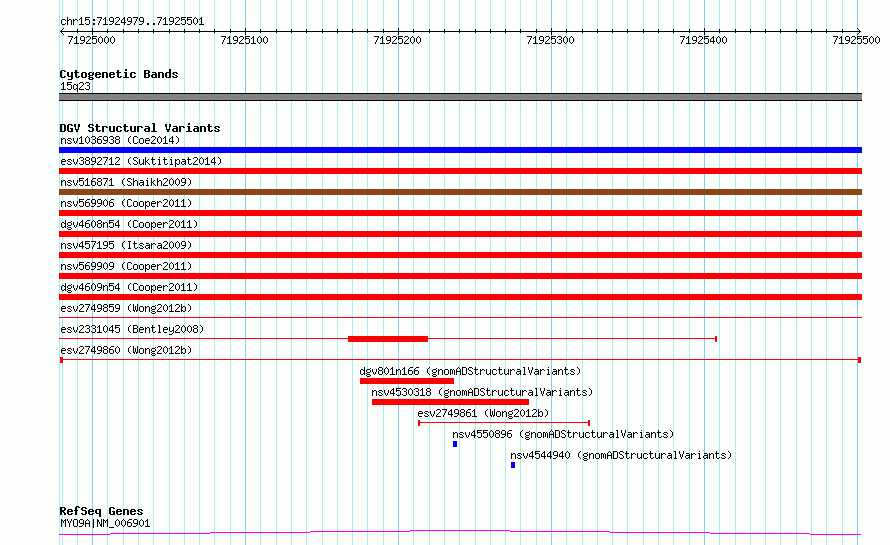Open the esv3892712 (Suktitipat2014) variant label
This screenshot has height=545, width=890.
tap(141, 161)
